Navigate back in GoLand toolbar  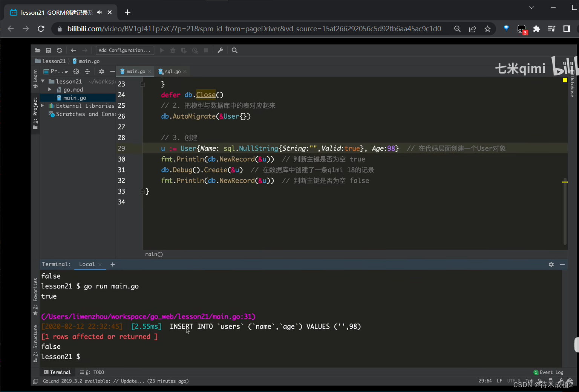[x=74, y=50]
